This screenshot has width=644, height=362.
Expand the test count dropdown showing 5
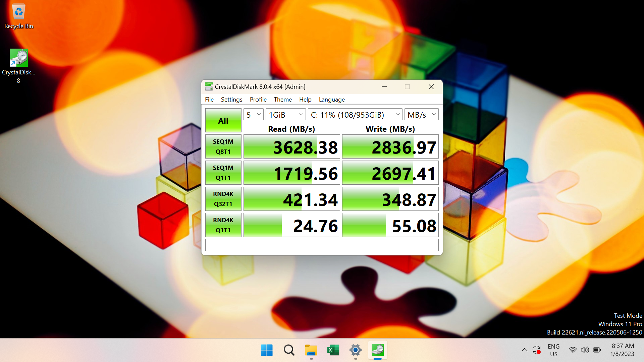pos(254,115)
